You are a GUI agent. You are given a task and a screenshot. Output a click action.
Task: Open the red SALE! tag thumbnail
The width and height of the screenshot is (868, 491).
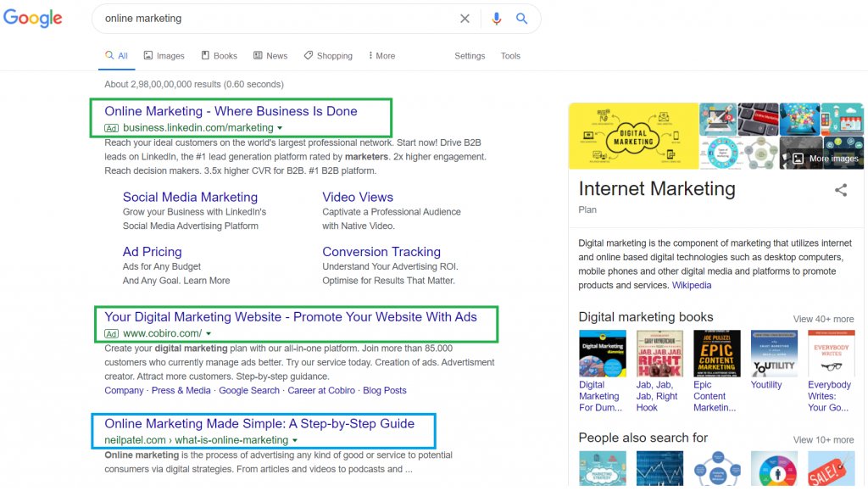(831, 469)
